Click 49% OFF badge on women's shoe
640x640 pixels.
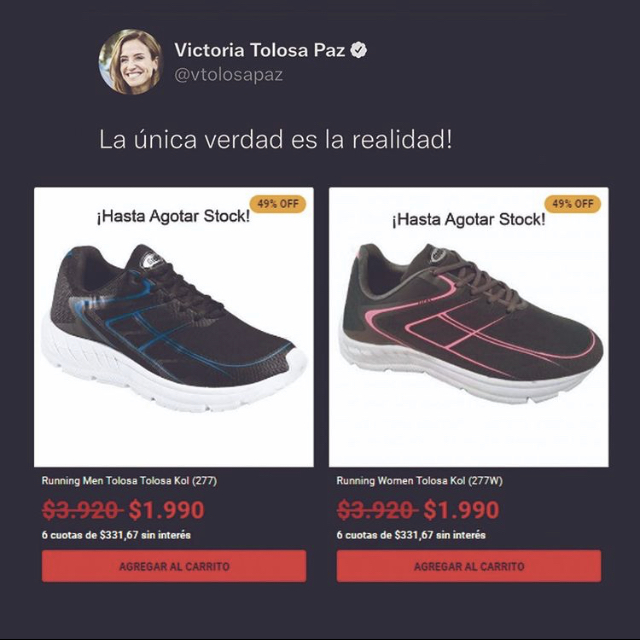click(573, 204)
